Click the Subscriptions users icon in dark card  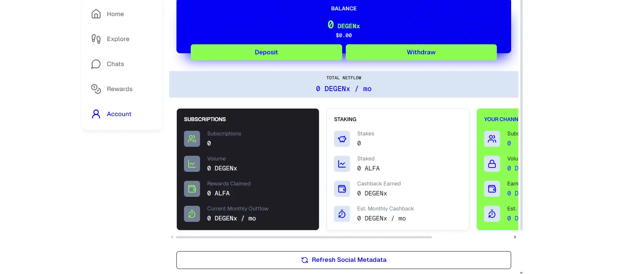click(x=192, y=139)
